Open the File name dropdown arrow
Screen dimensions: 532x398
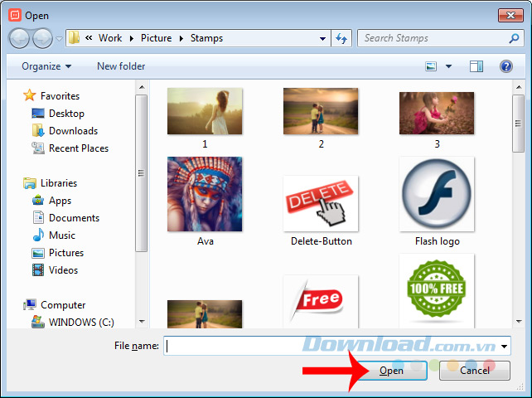pyautogui.click(x=505, y=346)
